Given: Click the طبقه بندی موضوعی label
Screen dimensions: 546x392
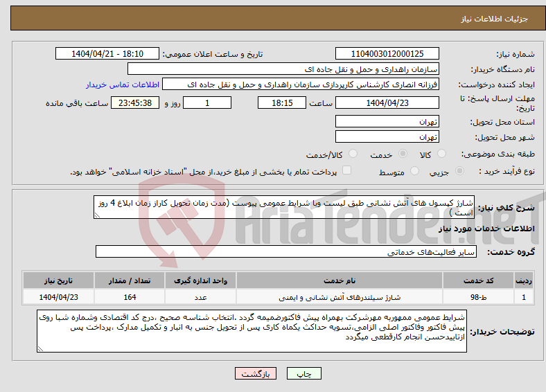Looking at the screenshot, I should [x=498, y=154].
